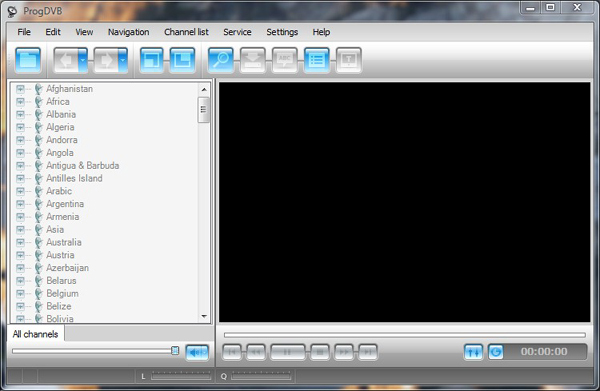Click the ABC subtitles toolbar icon
600x391 pixels.
(x=284, y=60)
